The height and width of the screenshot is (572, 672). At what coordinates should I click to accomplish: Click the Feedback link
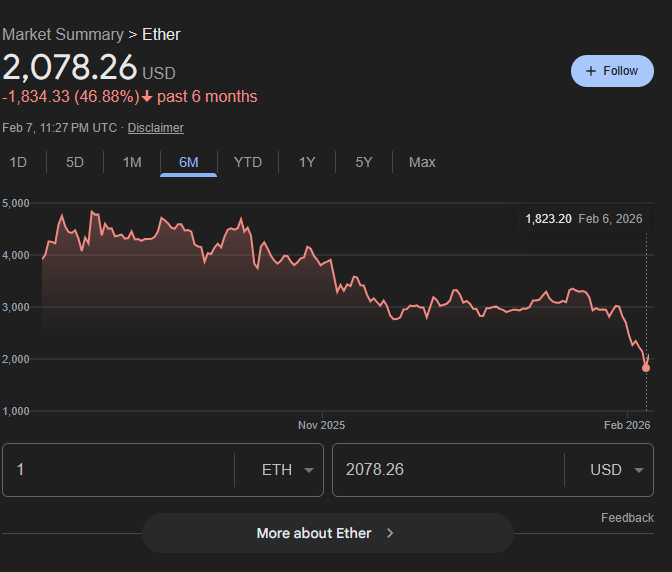[x=627, y=517]
